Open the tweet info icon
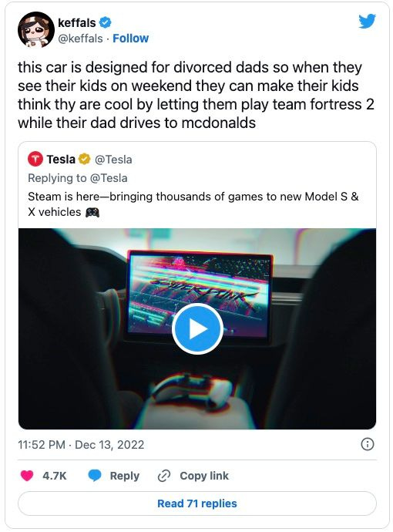 pos(368,444)
